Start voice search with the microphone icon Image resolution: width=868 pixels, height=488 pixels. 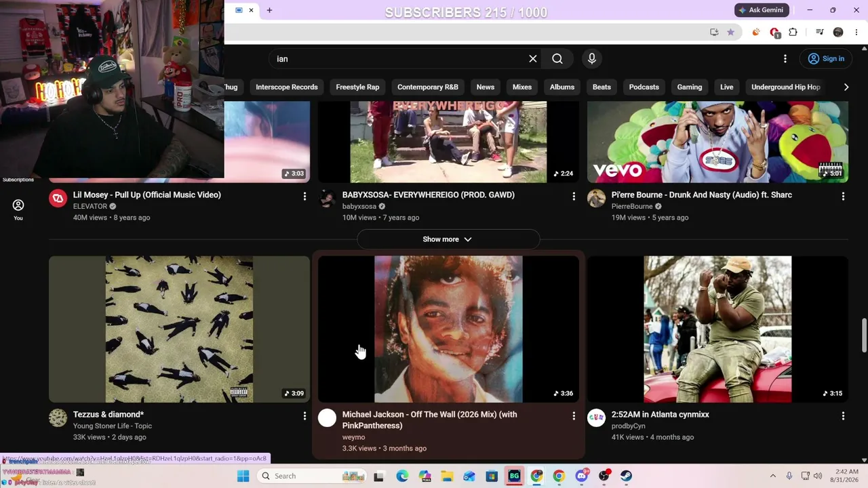pos(592,59)
